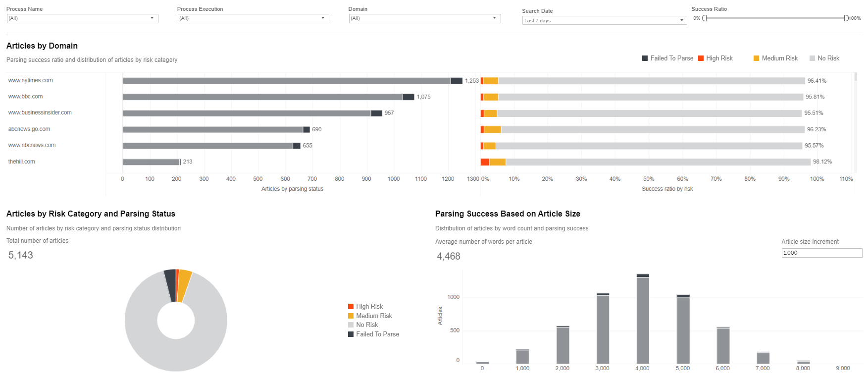Image resolution: width=868 pixels, height=382 pixels.
Task: Open the Process Name dropdown
Action: tap(82, 18)
